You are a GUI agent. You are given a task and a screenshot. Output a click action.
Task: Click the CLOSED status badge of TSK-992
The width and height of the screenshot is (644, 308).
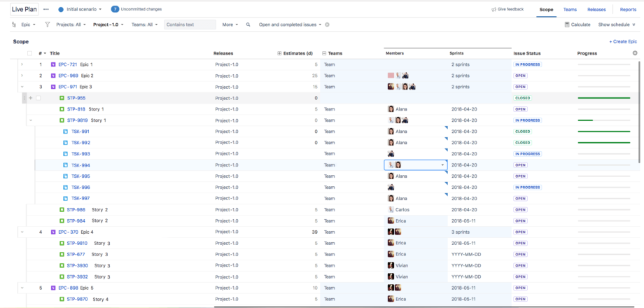coord(522,143)
